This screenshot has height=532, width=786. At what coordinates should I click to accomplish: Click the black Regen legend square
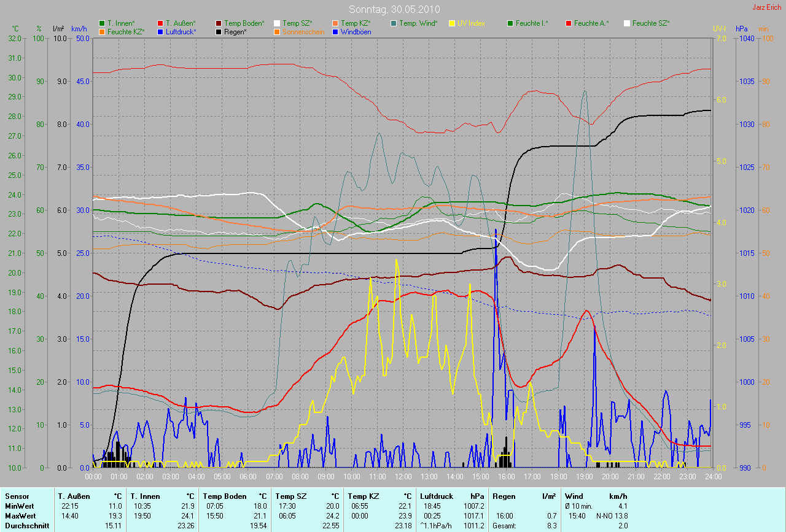pyautogui.click(x=219, y=32)
